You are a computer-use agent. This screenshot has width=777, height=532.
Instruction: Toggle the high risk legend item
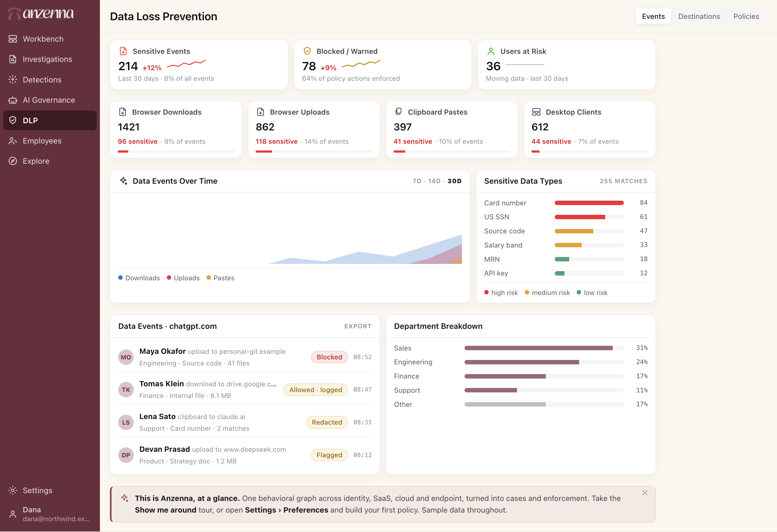[x=501, y=293]
